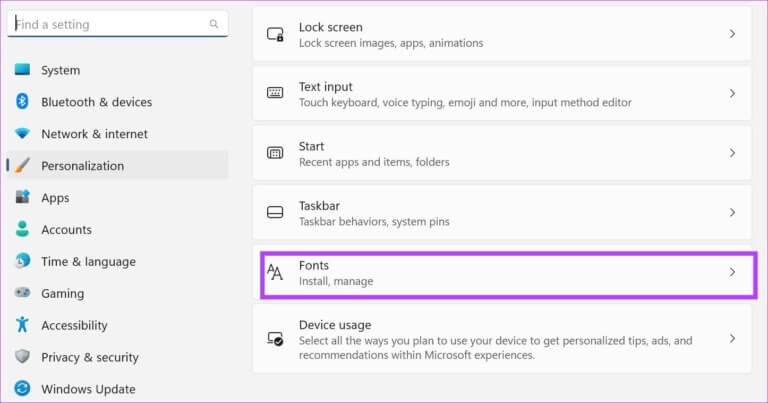Viewport: 768px width, 403px height.
Task: Go to Gaming settings
Action: coord(118,293)
